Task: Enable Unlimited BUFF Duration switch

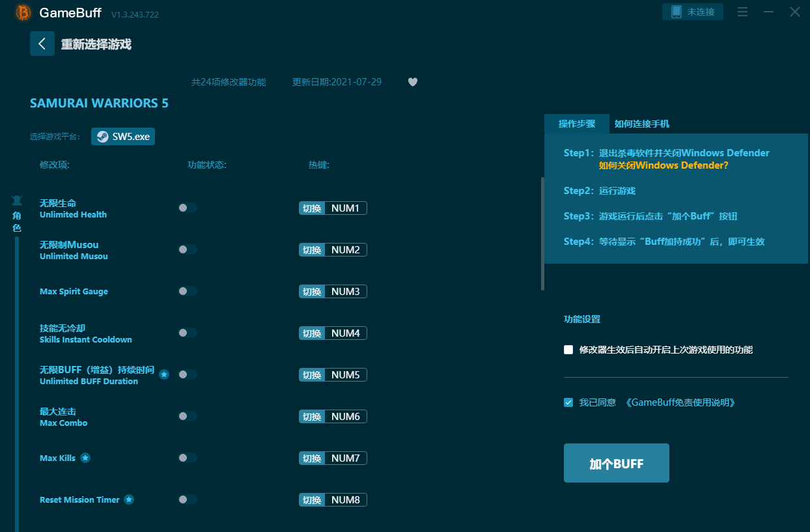Action: [188, 374]
